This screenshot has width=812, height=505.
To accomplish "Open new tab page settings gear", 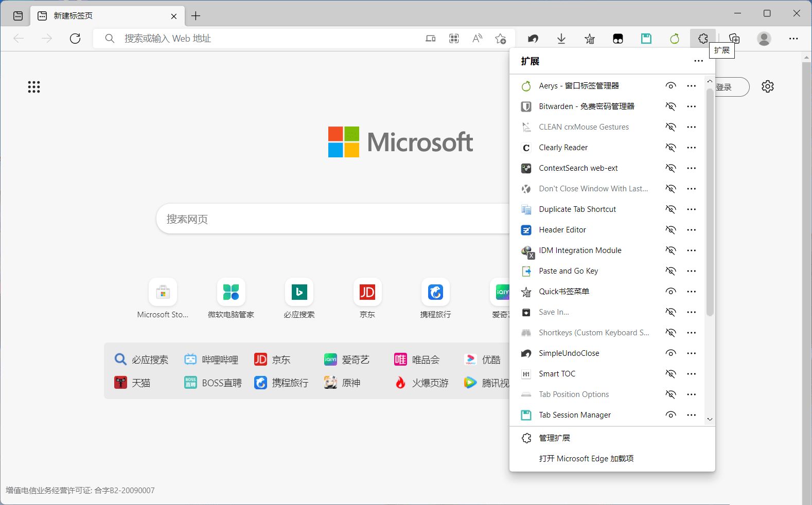I will pyautogui.click(x=767, y=86).
